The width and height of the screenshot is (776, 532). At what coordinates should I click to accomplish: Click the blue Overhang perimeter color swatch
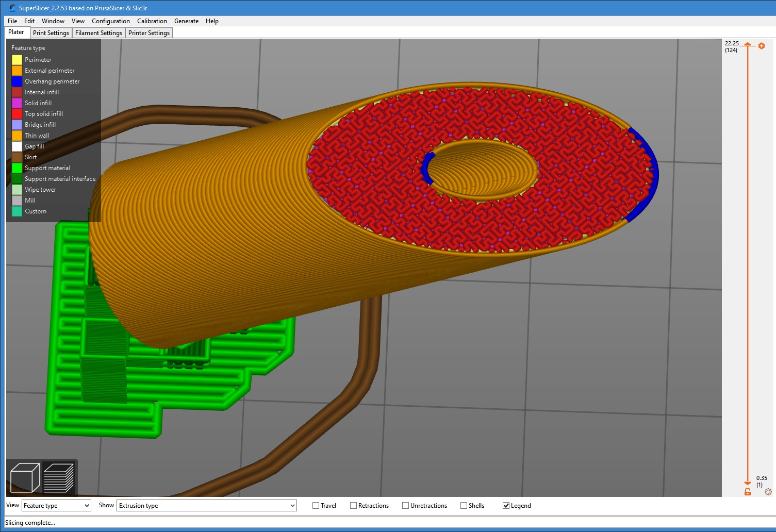pos(17,81)
